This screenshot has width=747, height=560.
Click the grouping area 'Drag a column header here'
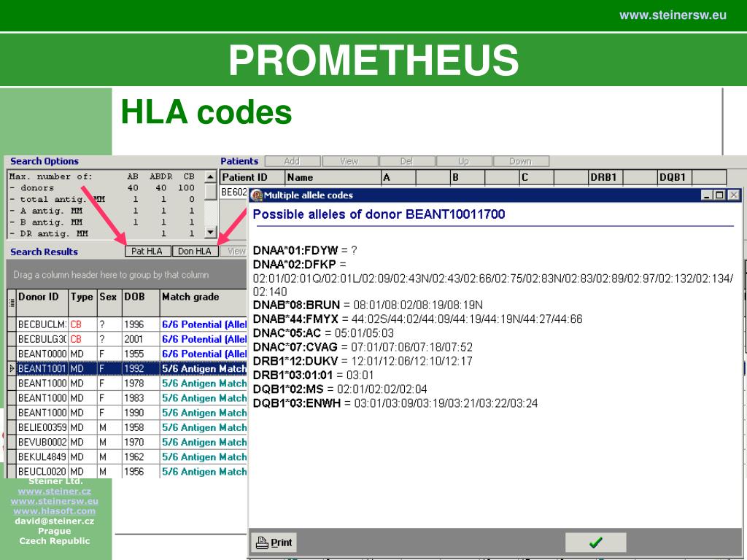[111, 275]
